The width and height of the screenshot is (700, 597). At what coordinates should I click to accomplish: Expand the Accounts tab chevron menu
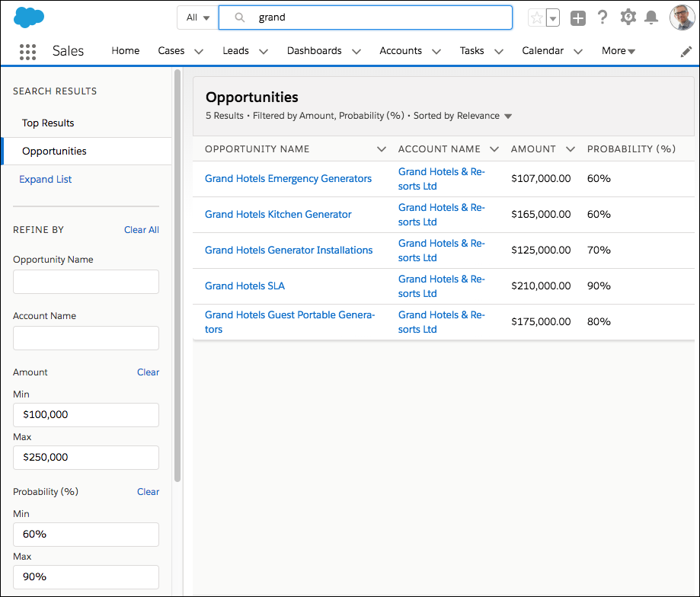(x=436, y=52)
